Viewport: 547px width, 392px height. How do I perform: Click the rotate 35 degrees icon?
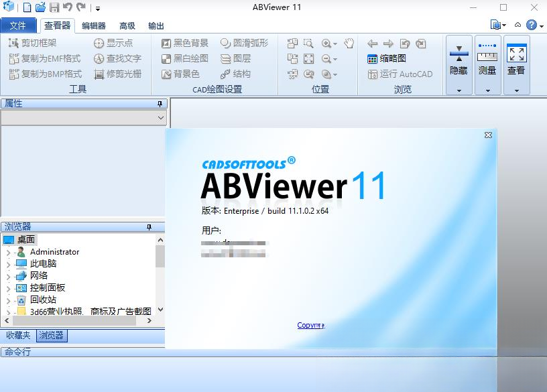tap(292, 74)
